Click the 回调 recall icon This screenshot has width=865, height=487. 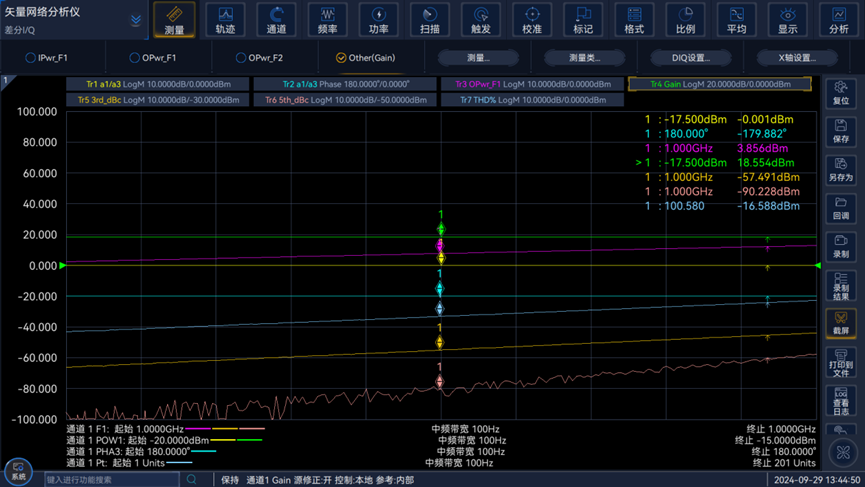841,208
